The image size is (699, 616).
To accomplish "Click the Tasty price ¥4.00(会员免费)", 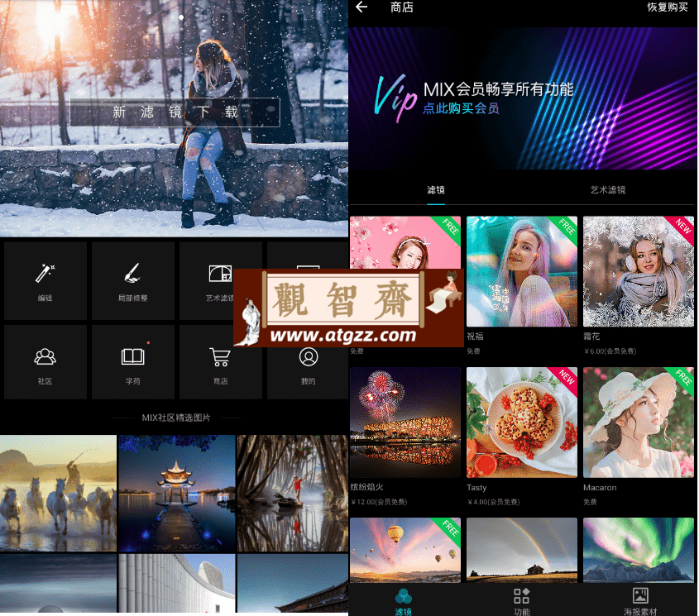I will coord(494,502).
